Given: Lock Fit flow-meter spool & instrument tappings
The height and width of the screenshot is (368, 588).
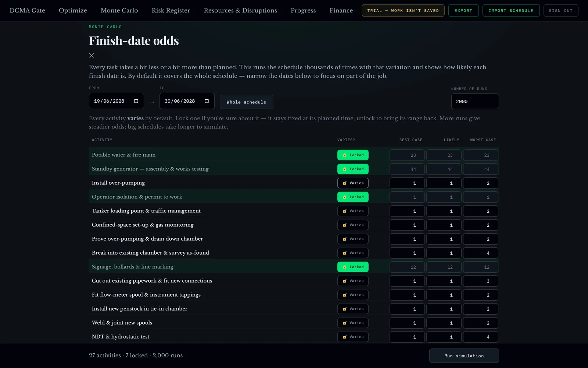Looking at the screenshot, I should click(353, 295).
